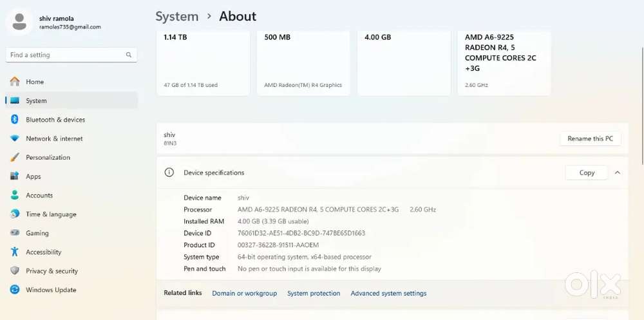Click the search magnifier icon

(x=129, y=55)
